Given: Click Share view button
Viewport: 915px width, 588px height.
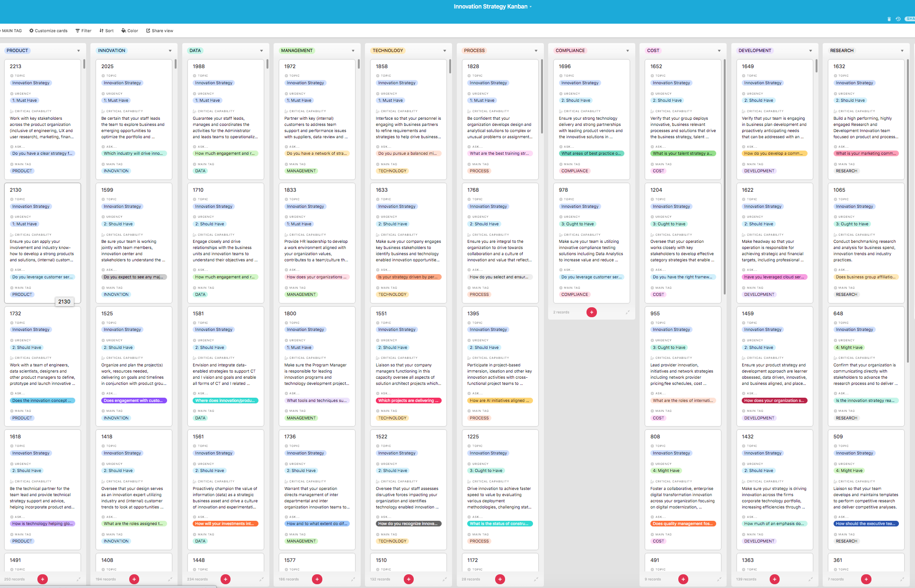Looking at the screenshot, I should click(160, 31).
